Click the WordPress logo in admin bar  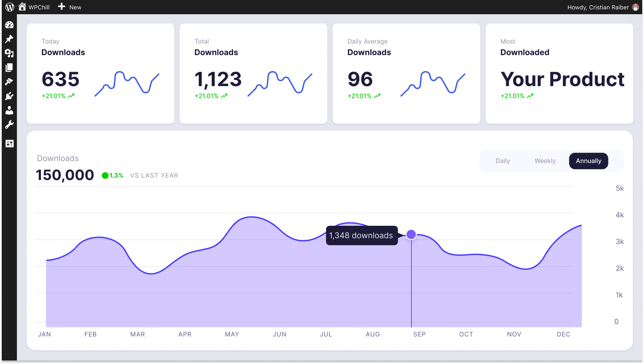click(x=10, y=7)
